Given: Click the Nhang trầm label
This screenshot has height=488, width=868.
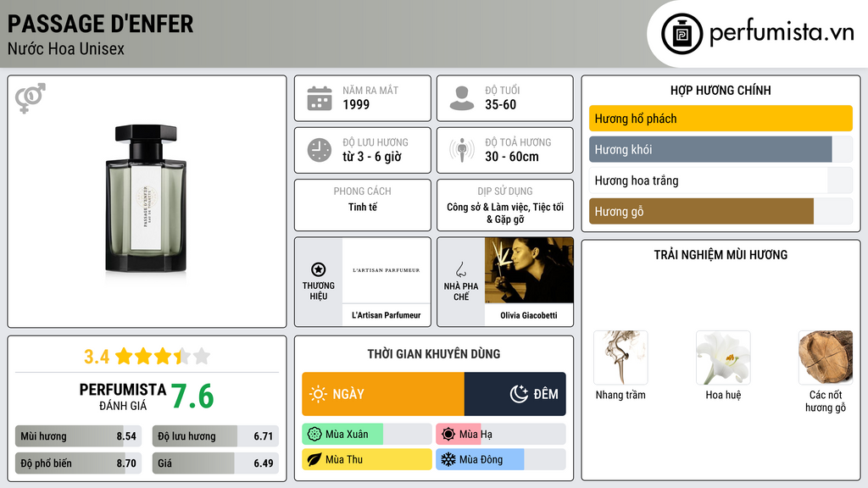Looking at the screenshot, I should coord(620,395).
